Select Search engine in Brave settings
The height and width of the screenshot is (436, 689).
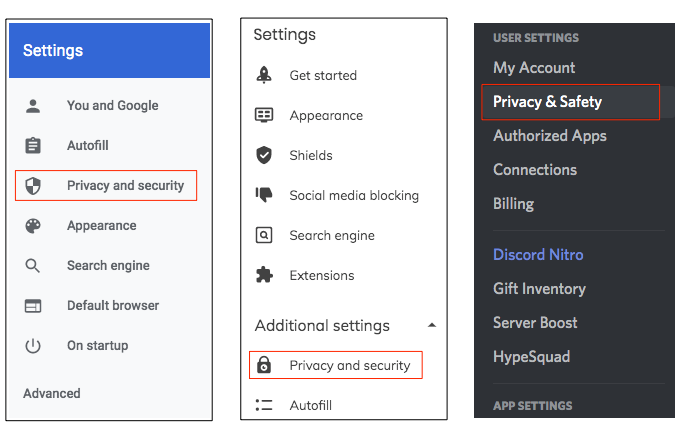tap(332, 236)
